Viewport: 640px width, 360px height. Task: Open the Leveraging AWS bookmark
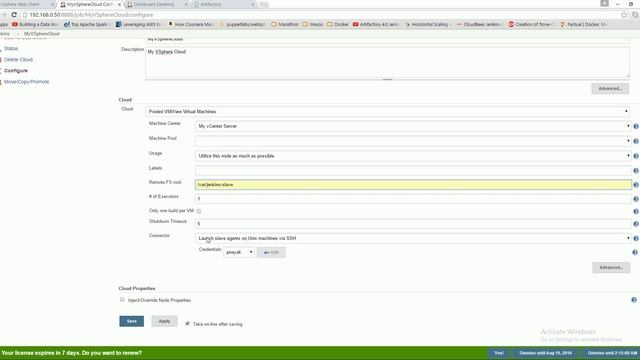click(x=138, y=24)
